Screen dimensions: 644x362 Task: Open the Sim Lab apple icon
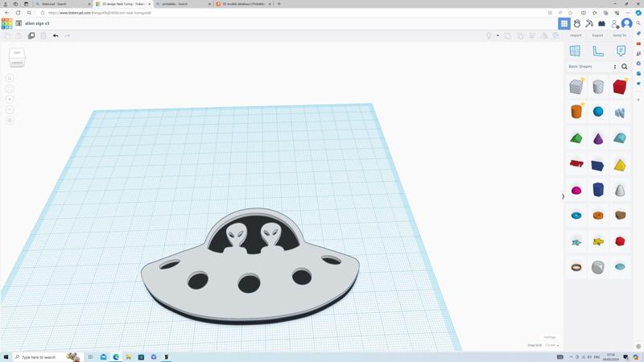coord(576,23)
